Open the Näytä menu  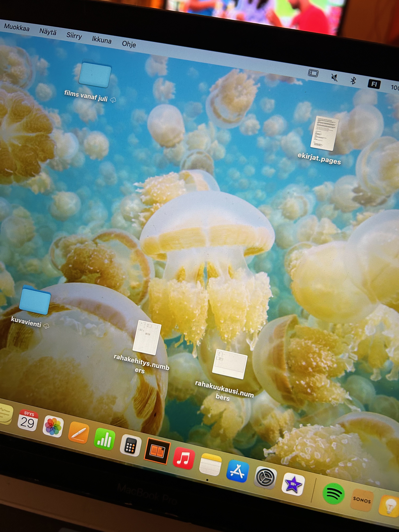tap(48, 32)
